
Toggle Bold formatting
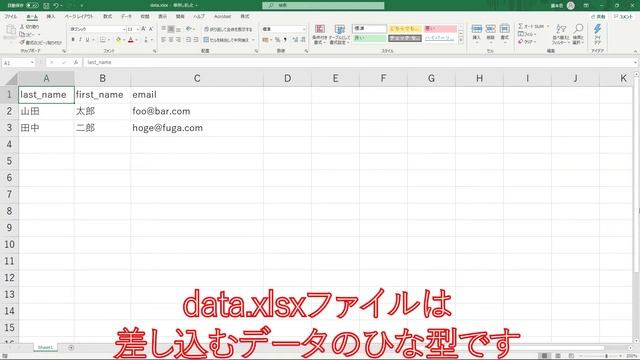tap(73, 40)
